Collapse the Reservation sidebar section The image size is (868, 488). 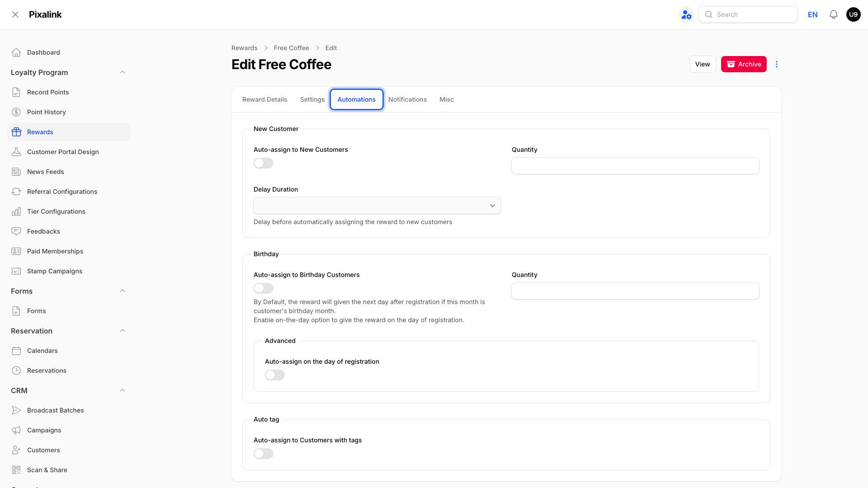point(123,331)
